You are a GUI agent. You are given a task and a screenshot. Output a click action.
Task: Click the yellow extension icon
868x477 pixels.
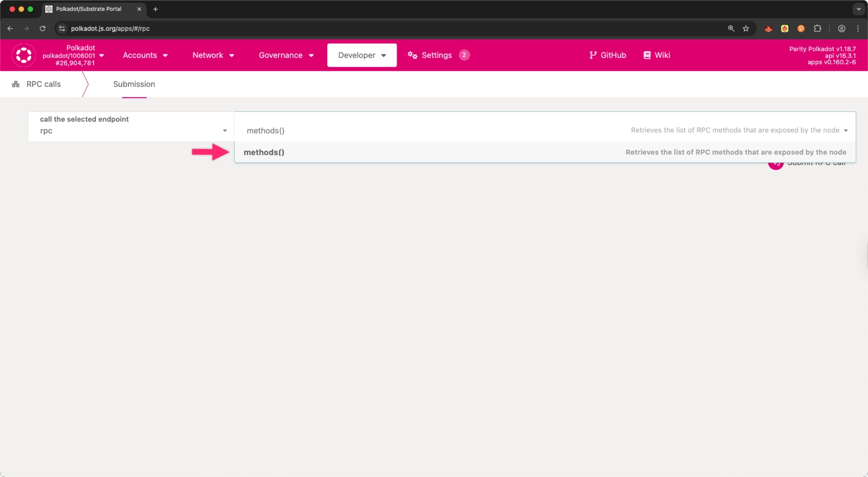click(x=785, y=28)
